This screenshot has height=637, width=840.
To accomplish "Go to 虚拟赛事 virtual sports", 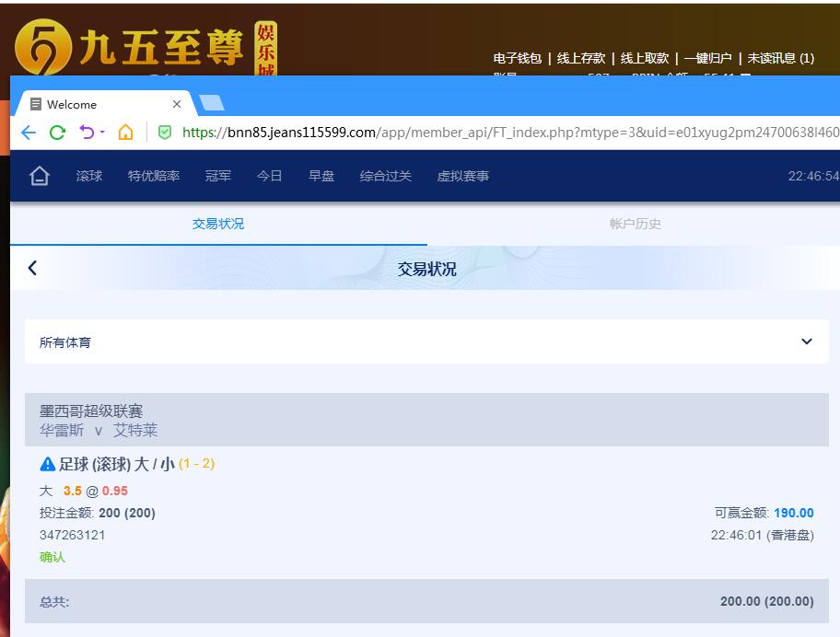I will pyautogui.click(x=462, y=176).
